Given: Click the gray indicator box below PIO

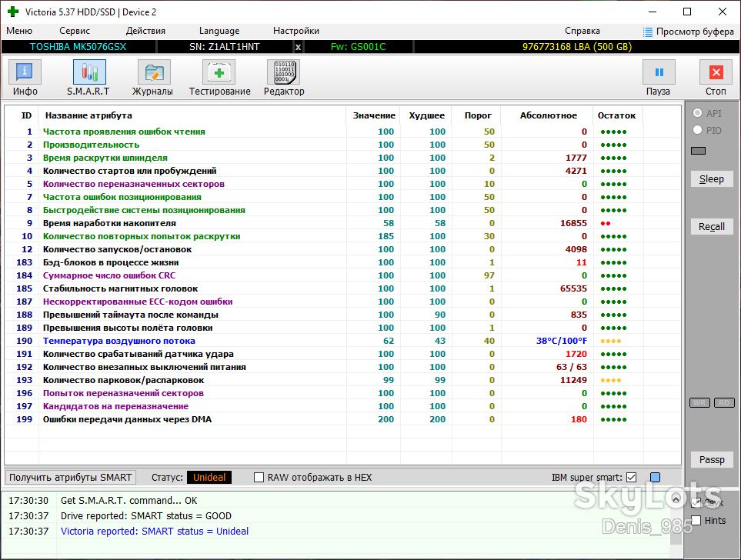Looking at the screenshot, I should [698, 151].
